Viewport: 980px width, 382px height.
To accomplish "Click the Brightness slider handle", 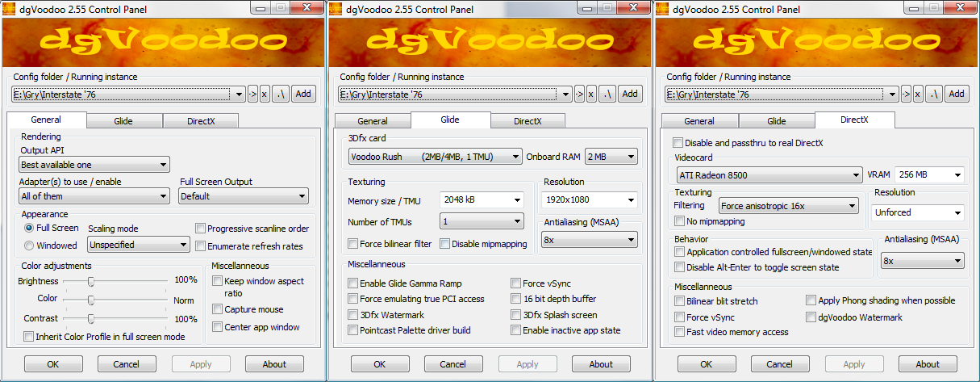I will tap(91, 280).
